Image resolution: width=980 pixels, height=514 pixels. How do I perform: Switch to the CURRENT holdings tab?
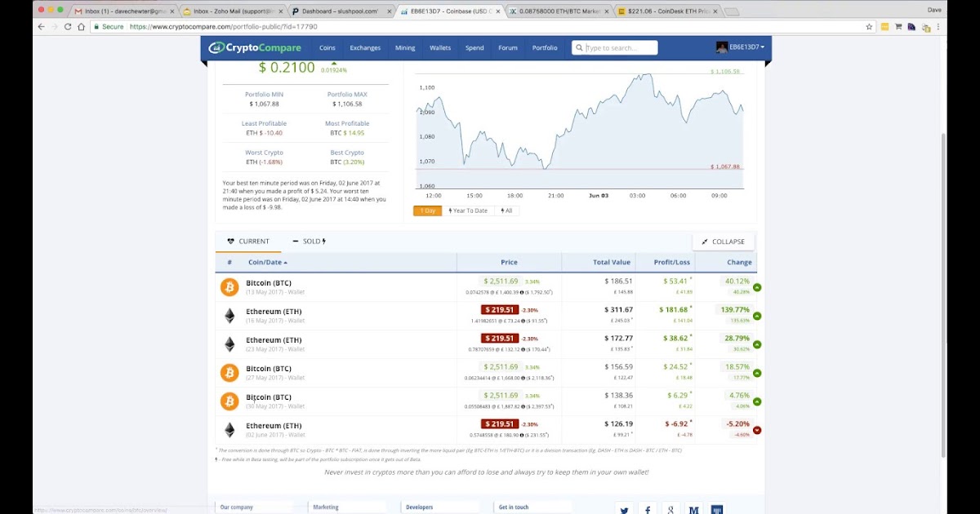248,241
